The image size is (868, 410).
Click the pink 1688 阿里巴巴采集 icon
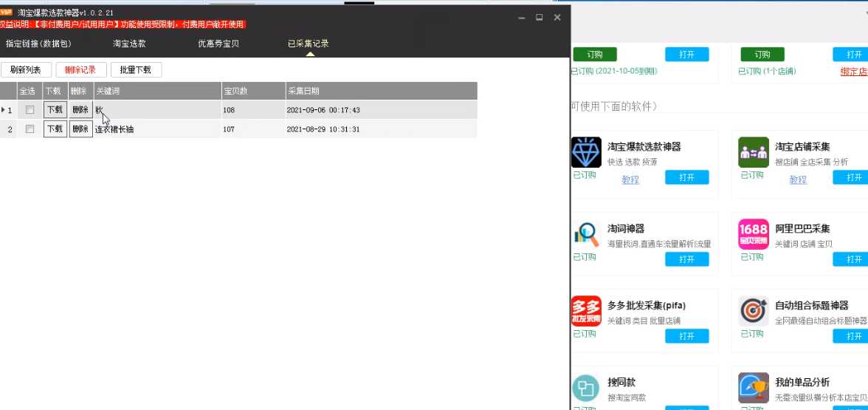(754, 234)
